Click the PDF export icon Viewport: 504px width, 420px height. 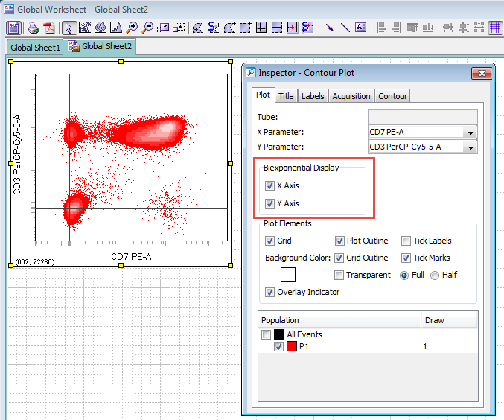pos(49,28)
